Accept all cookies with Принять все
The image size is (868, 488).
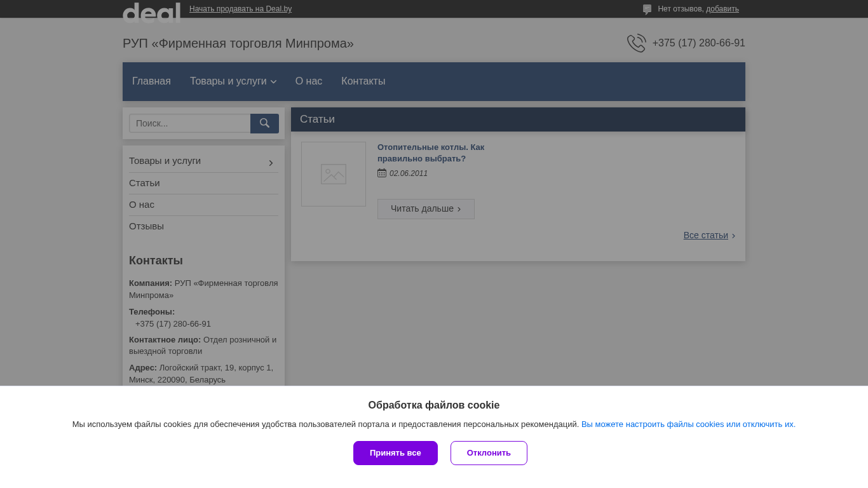(395, 453)
